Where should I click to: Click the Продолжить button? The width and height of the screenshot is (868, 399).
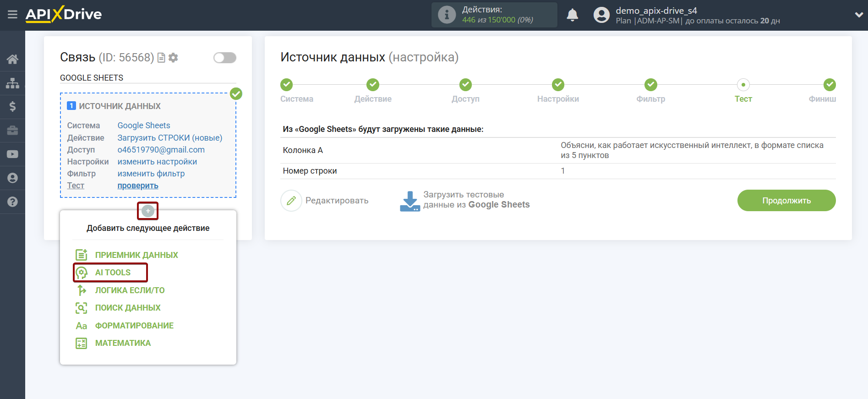click(786, 201)
